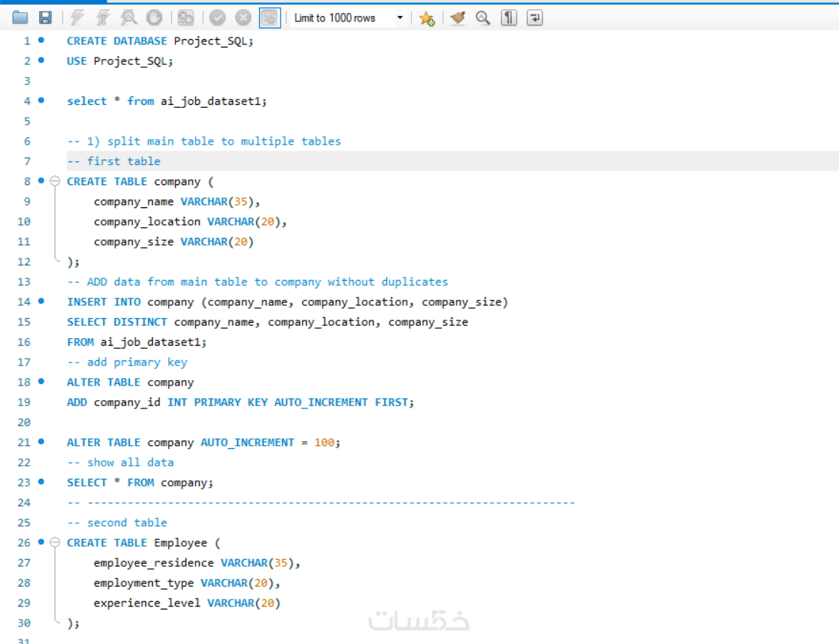
Task: Click the '-- add primary key' comment
Action: pyautogui.click(x=127, y=362)
